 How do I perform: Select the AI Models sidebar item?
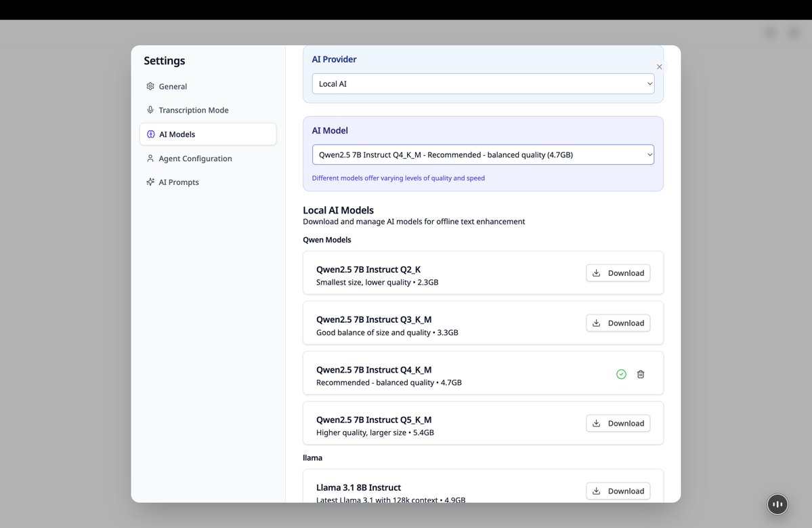tap(208, 134)
